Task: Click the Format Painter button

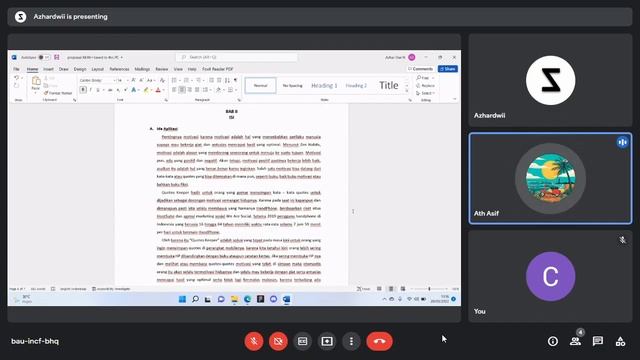Action: (x=58, y=93)
